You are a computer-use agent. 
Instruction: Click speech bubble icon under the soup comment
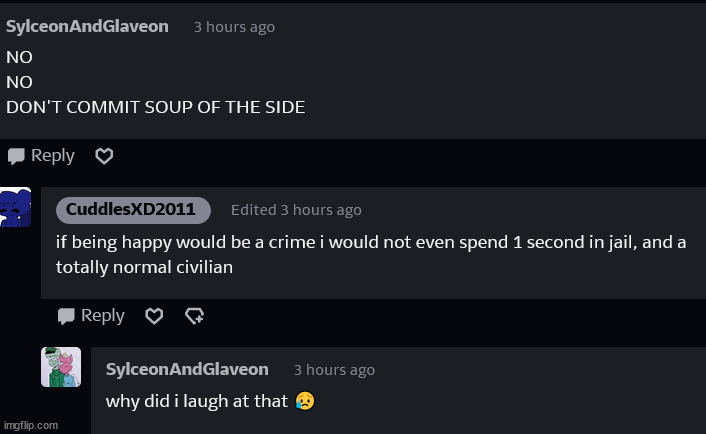coord(16,156)
